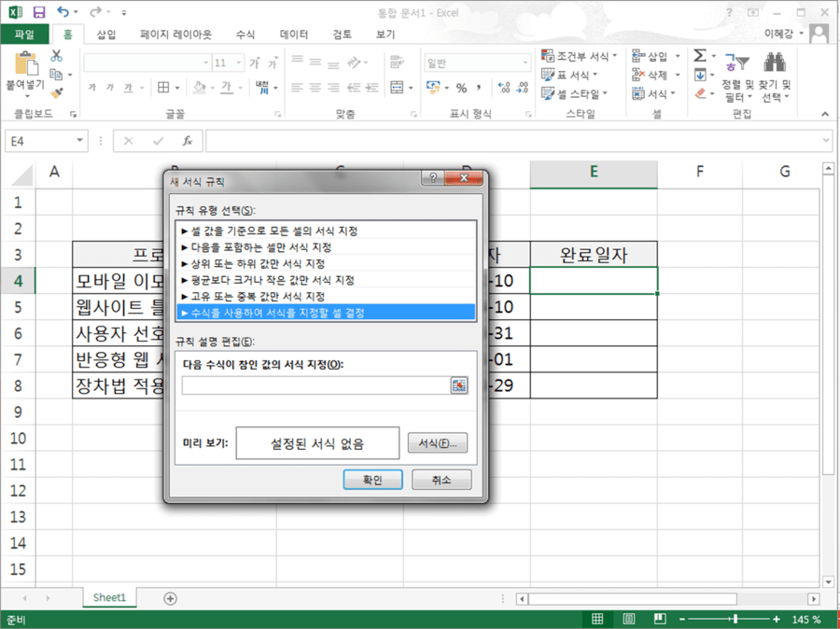Switch to Page Layout view in status bar
This screenshot has height=629, width=840.
[x=629, y=619]
